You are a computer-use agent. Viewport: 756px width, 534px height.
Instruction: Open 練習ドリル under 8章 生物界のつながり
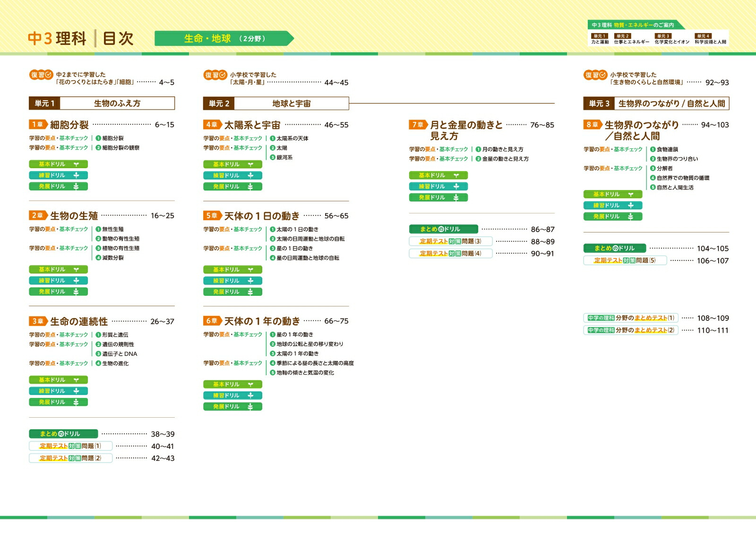613,206
